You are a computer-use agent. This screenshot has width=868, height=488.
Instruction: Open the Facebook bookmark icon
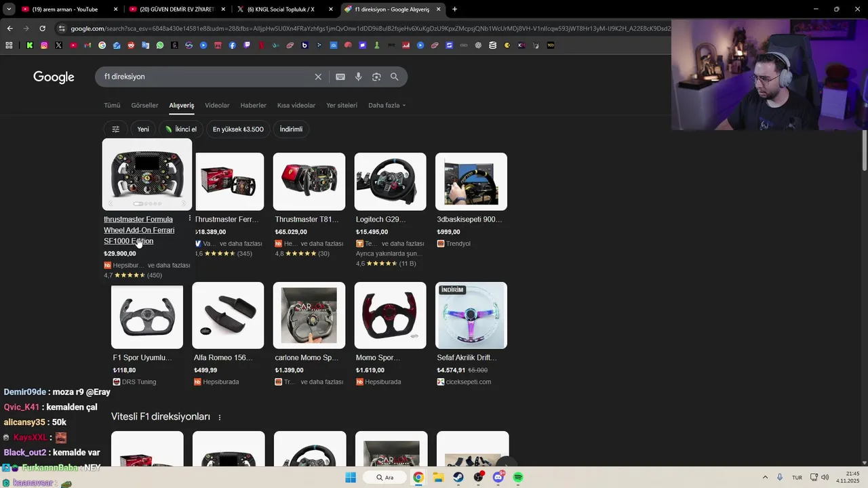(x=233, y=45)
